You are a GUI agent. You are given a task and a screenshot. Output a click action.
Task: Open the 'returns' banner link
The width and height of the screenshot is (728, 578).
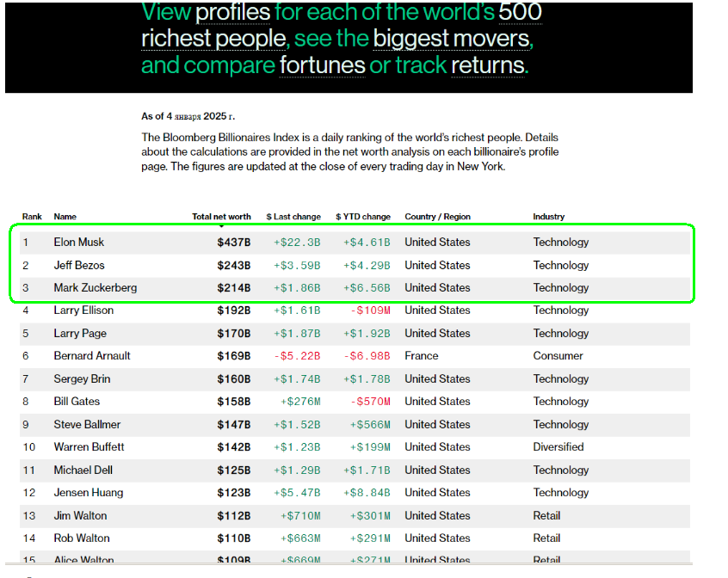pyautogui.click(x=488, y=65)
